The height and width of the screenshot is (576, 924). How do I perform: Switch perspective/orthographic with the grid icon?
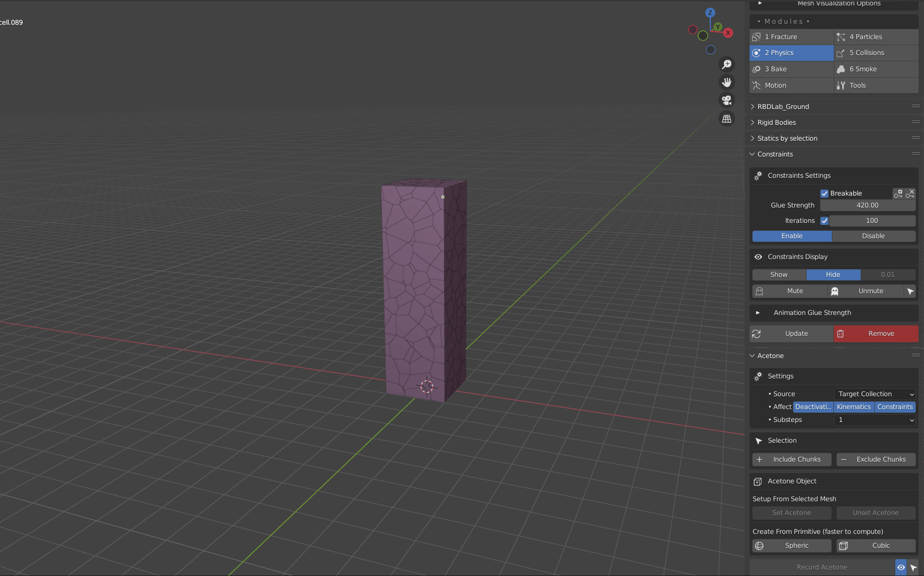pyautogui.click(x=727, y=119)
